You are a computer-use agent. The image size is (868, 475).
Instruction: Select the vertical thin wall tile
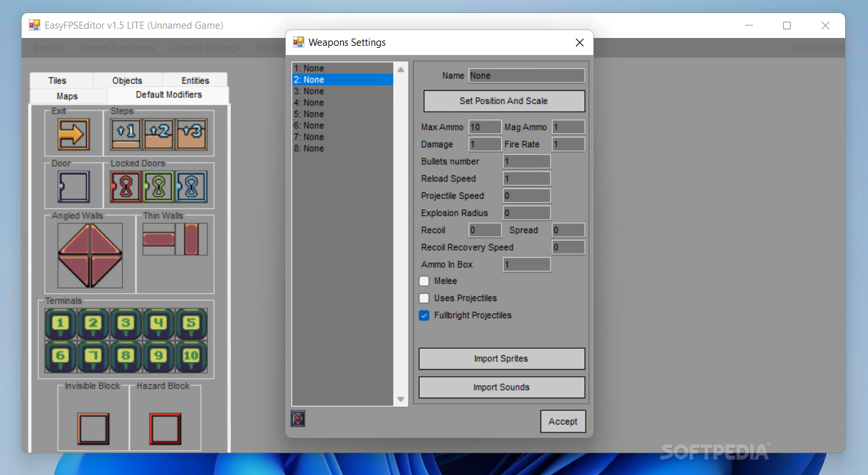[192, 239]
